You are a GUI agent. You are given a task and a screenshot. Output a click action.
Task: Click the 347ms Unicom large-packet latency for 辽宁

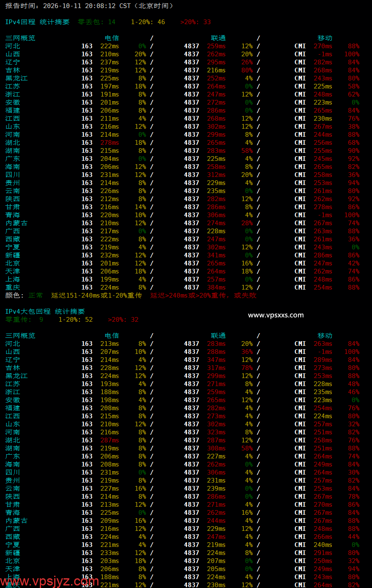216,360
